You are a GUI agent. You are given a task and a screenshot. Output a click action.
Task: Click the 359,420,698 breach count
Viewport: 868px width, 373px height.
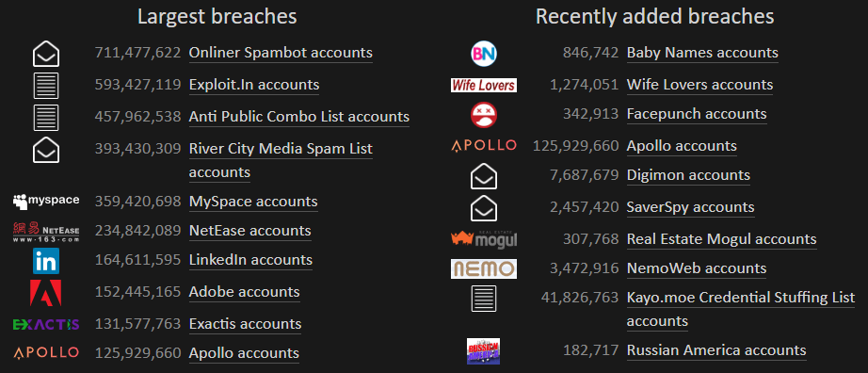137,202
